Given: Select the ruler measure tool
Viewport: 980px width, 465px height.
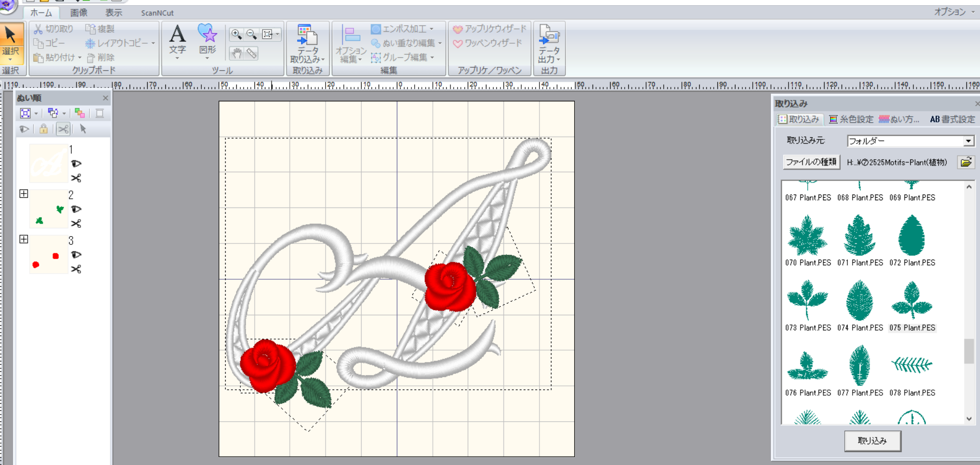Looking at the screenshot, I should tap(252, 53).
